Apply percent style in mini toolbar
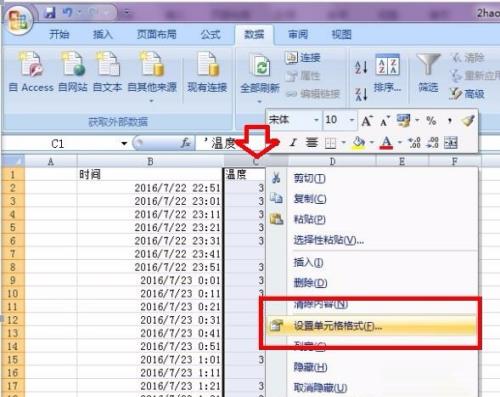This screenshot has height=397, width=500. pos(431,121)
